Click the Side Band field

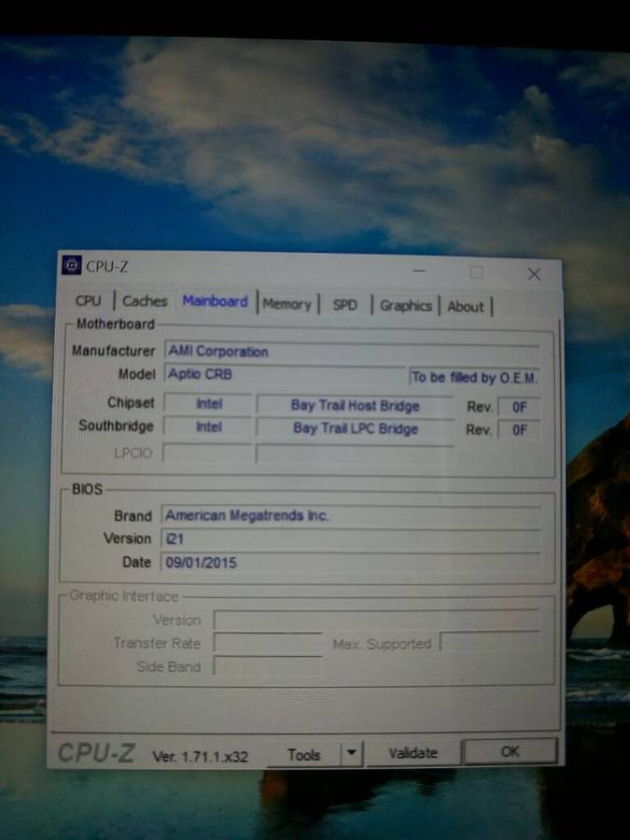pyautogui.click(x=267, y=665)
